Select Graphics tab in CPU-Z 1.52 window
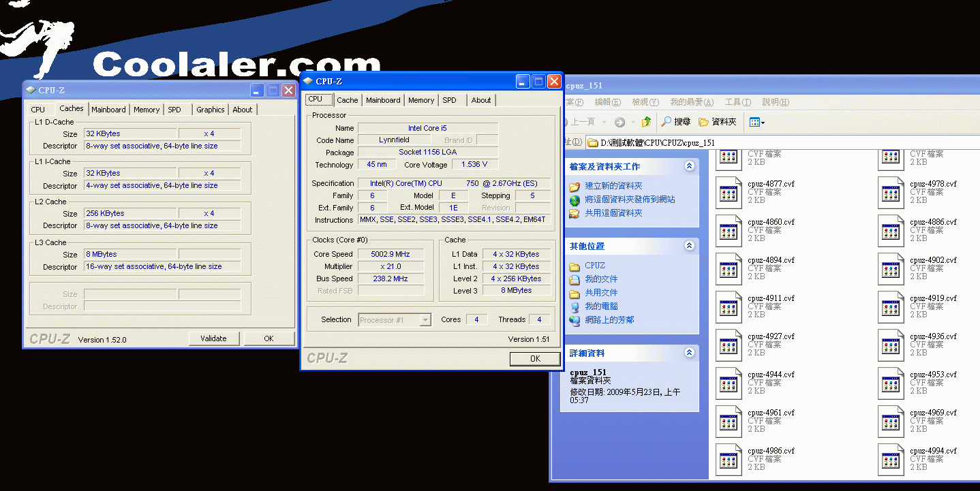This screenshot has width=980, height=491. 211,110
